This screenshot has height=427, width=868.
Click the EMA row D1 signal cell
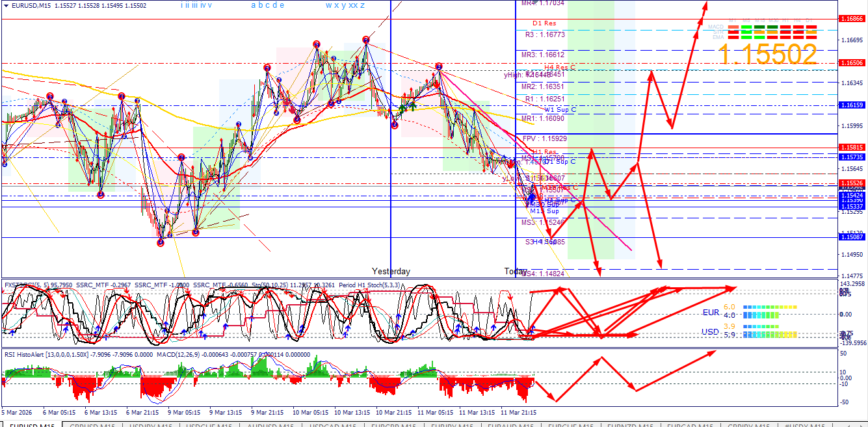click(x=811, y=36)
